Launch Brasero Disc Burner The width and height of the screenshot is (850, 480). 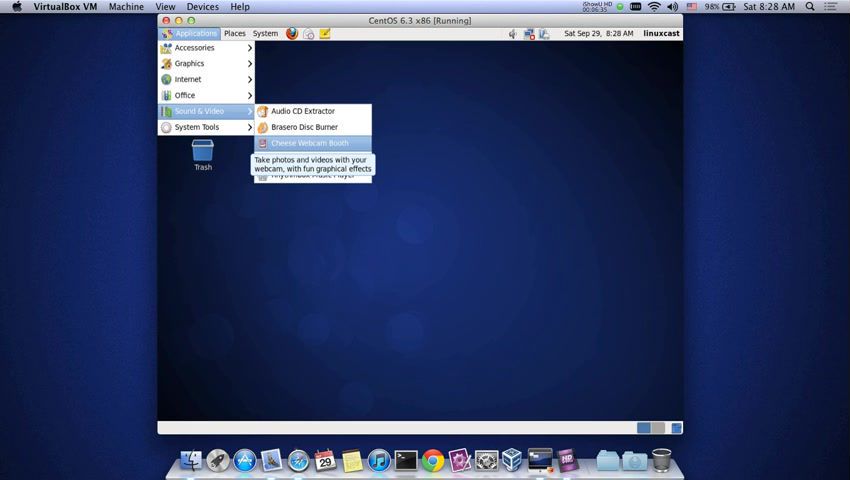click(x=313, y=127)
